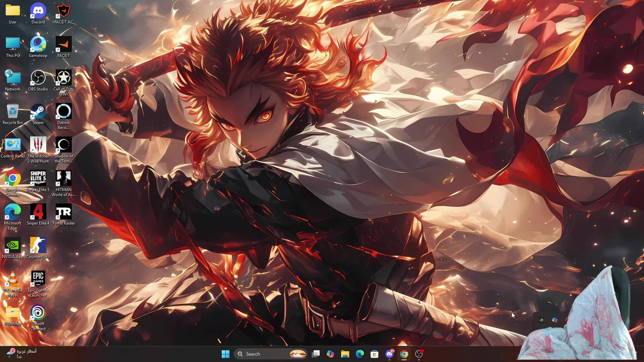Open the Windows Start menu

point(225,354)
